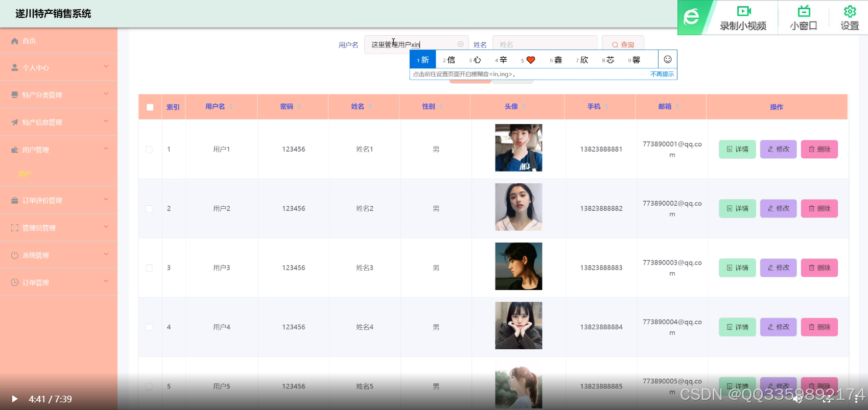Viewport: 868px width, 410px height.
Task: Sort by 手机 column arrows
Action: [x=606, y=106]
